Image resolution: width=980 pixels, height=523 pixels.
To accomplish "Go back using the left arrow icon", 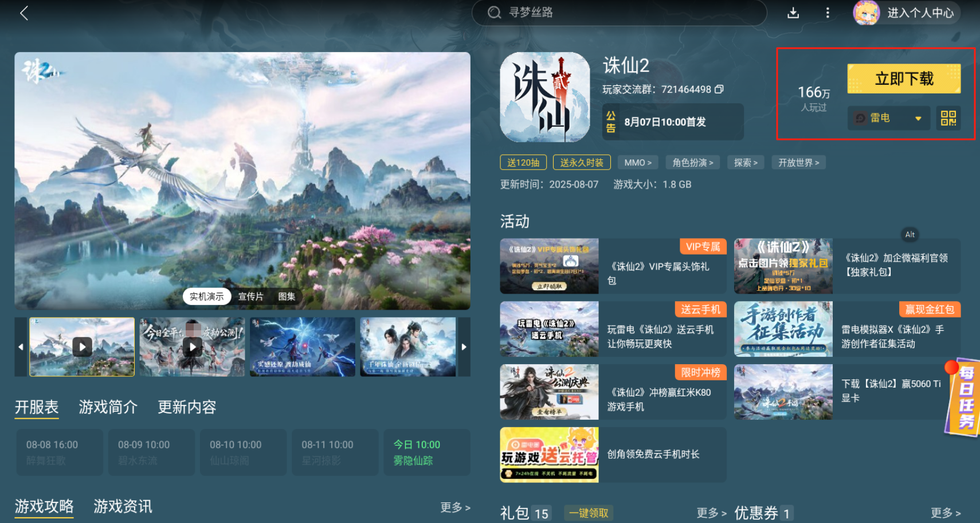I will coord(24,13).
